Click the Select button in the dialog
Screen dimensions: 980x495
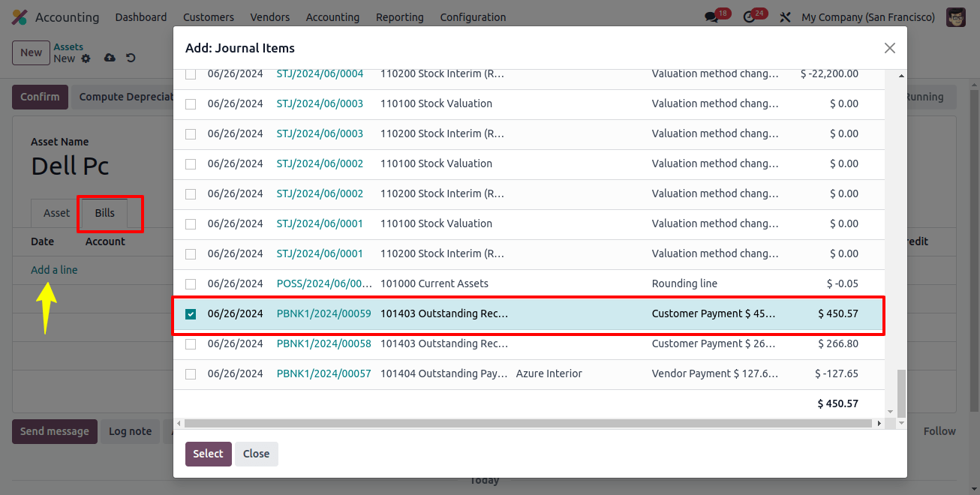click(x=208, y=454)
